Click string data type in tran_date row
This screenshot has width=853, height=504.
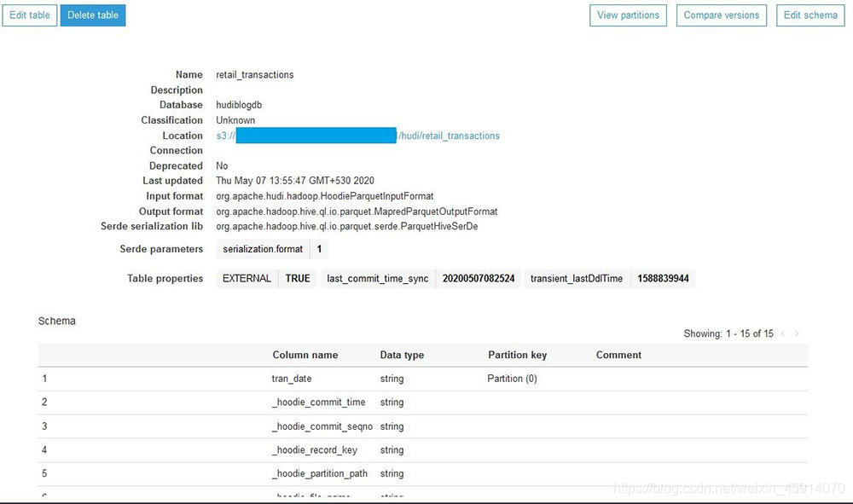392,379
